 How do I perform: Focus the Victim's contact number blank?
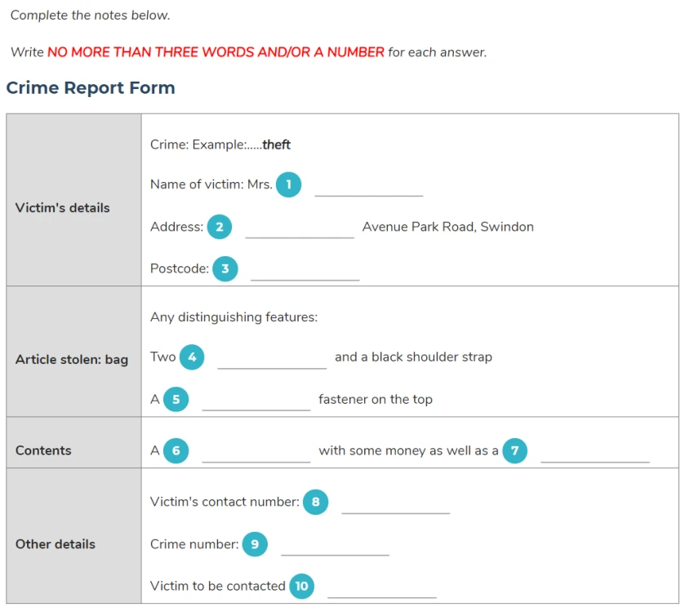point(396,504)
